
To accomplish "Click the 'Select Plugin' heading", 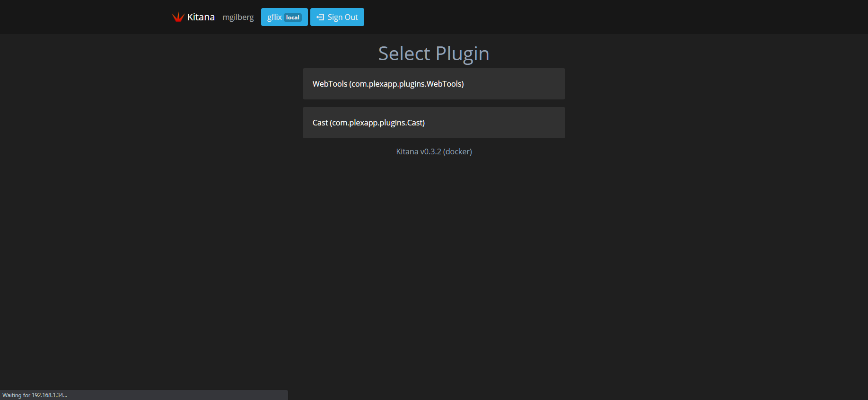I will click(433, 53).
